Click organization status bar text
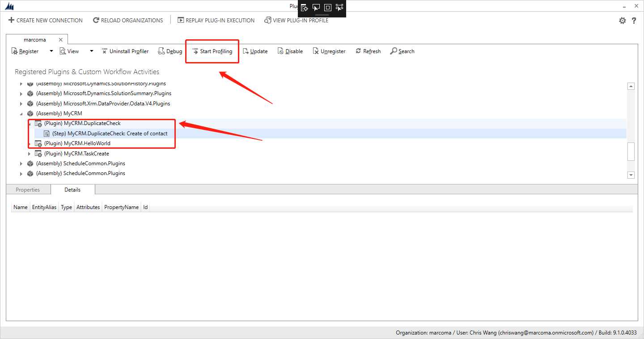644x339 pixels. tap(517, 333)
